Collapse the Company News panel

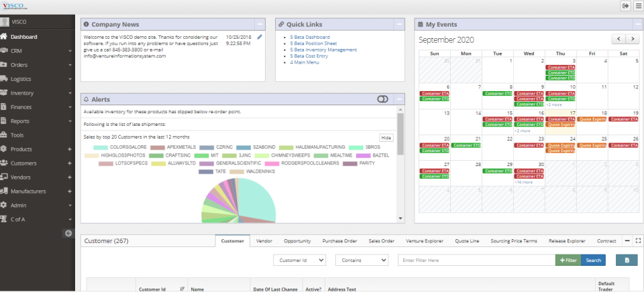tap(260, 24)
